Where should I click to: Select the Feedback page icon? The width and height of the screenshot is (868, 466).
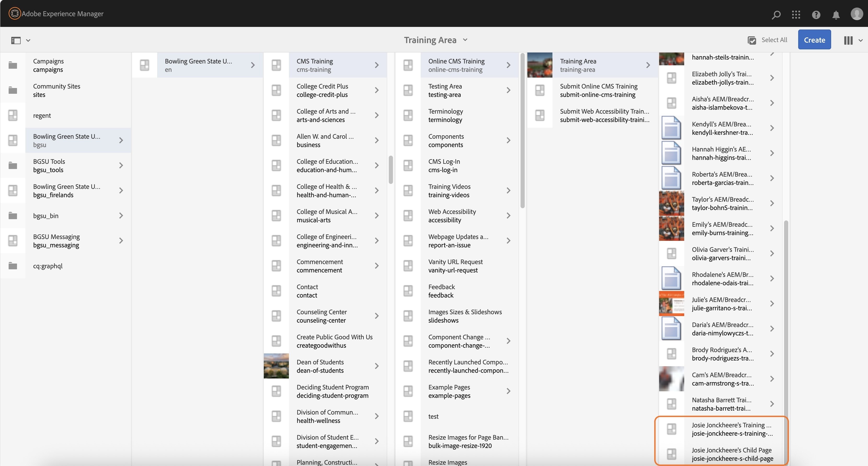[408, 291]
